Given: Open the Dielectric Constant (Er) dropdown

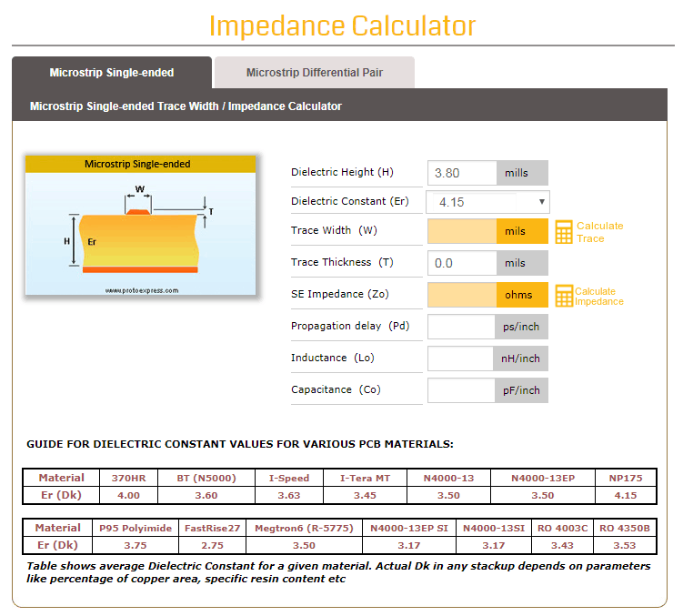Looking at the screenshot, I should coord(487,202).
